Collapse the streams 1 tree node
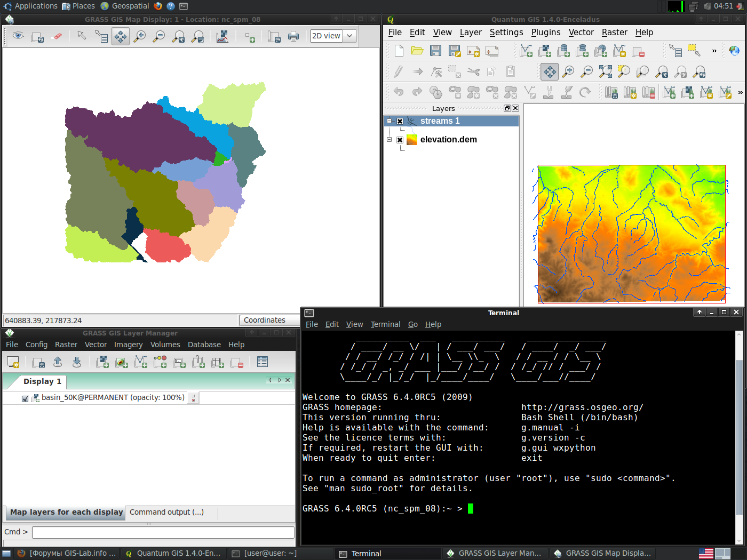 pyautogui.click(x=390, y=121)
